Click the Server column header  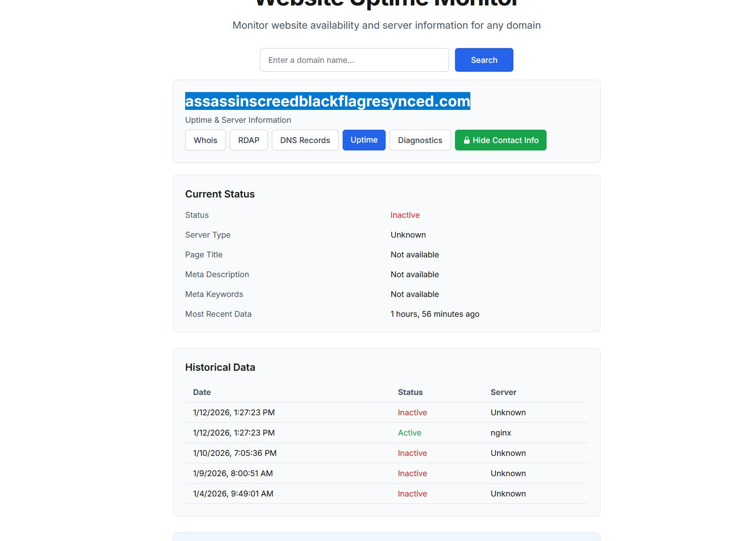503,393
